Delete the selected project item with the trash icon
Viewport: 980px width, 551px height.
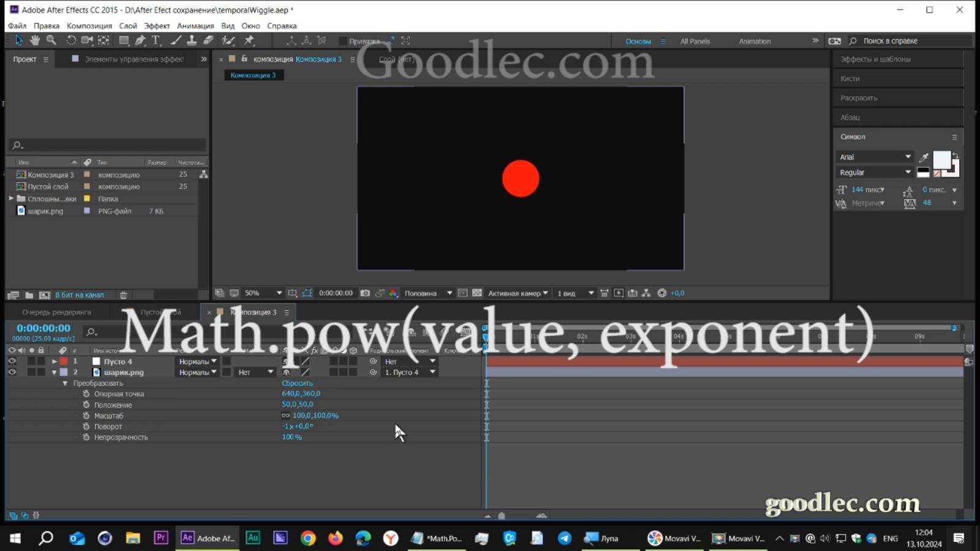(x=123, y=295)
